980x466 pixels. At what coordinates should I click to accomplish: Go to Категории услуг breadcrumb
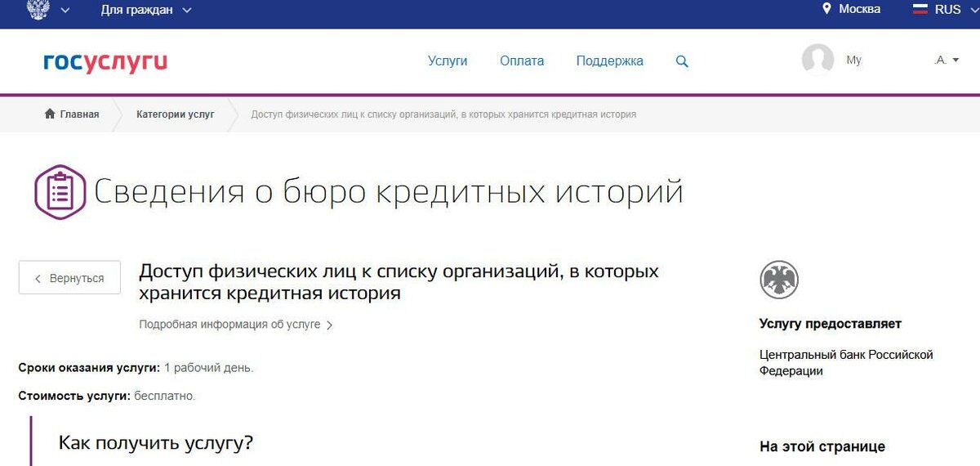(176, 114)
